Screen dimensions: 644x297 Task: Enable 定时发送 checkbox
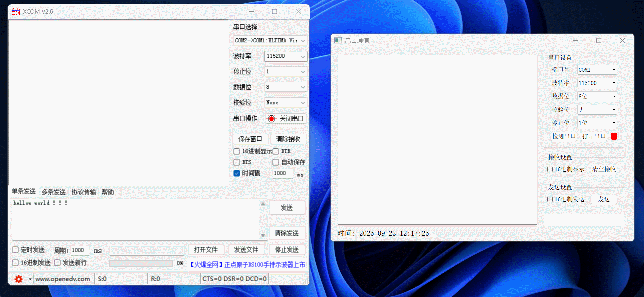coord(15,250)
